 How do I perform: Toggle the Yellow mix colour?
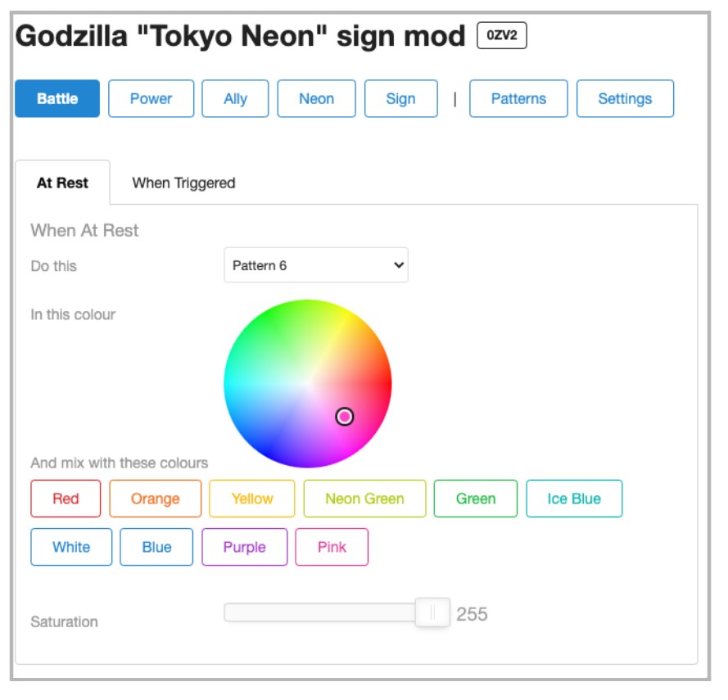coord(252,499)
